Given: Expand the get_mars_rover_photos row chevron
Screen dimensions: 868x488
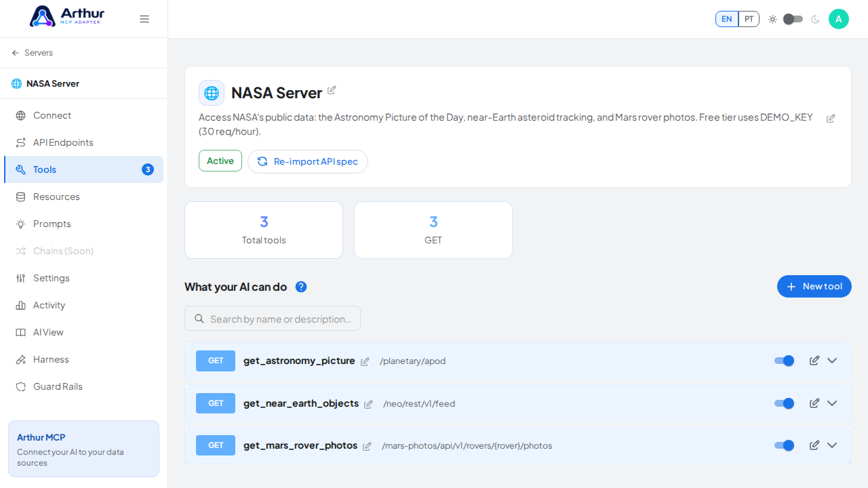Looking at the screenshot, I should tap(832, 445).
